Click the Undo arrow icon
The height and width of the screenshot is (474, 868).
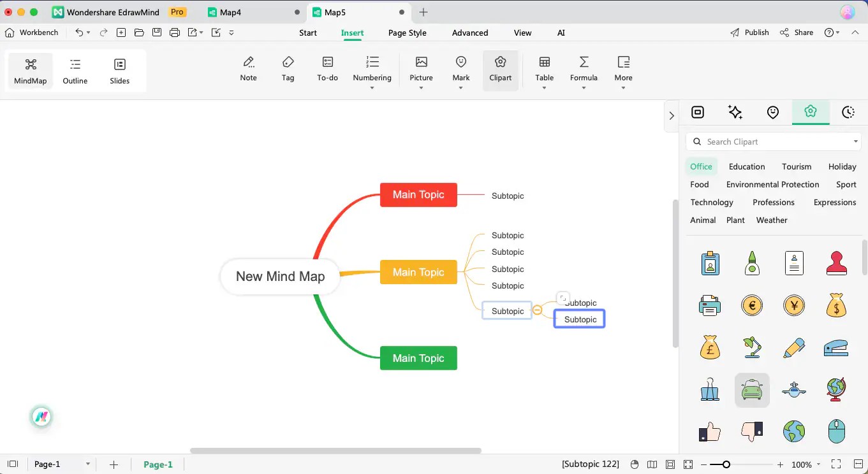(x=79, y=32)
